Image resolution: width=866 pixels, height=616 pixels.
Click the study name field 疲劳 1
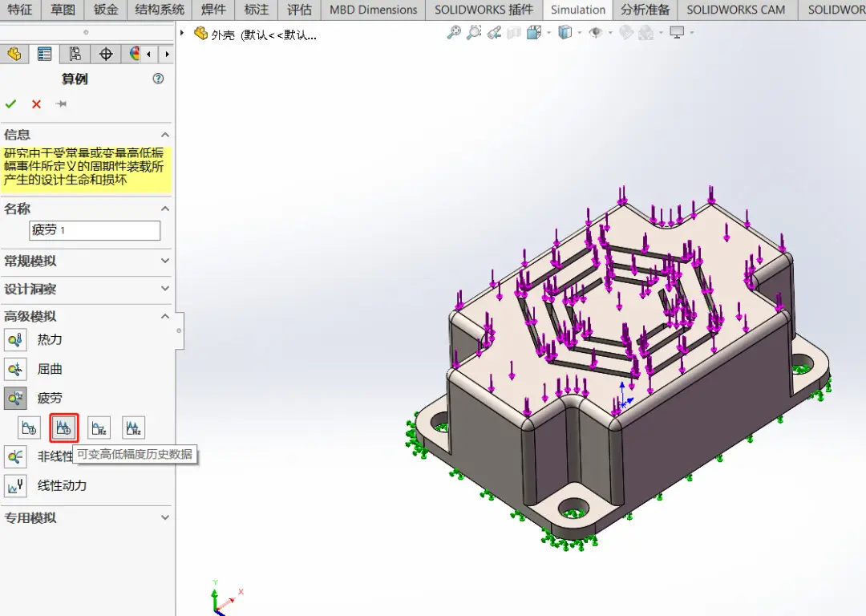(95, 230)
